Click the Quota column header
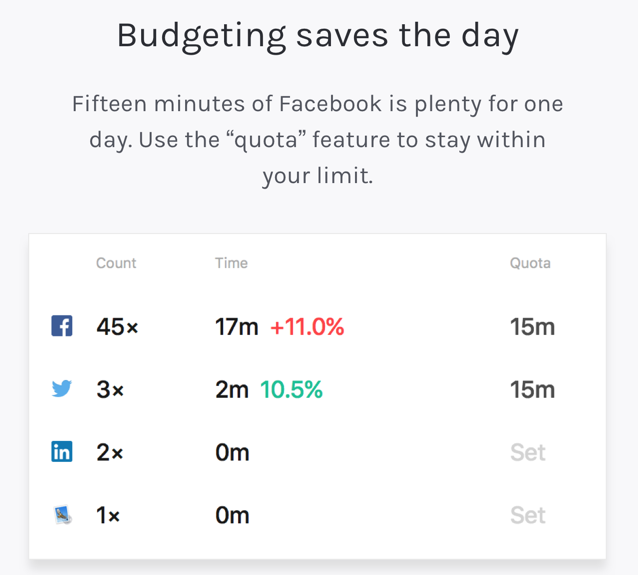The image size is (638, 575). [x=530, y=263]
